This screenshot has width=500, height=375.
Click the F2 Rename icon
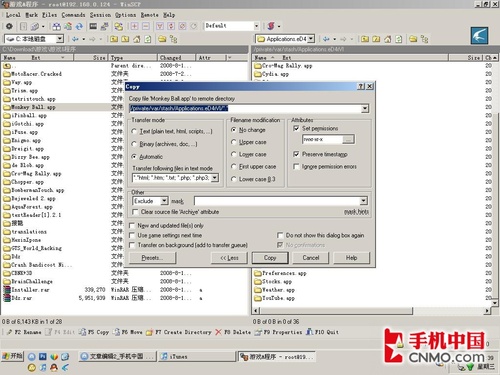click(x=9, y=332)
